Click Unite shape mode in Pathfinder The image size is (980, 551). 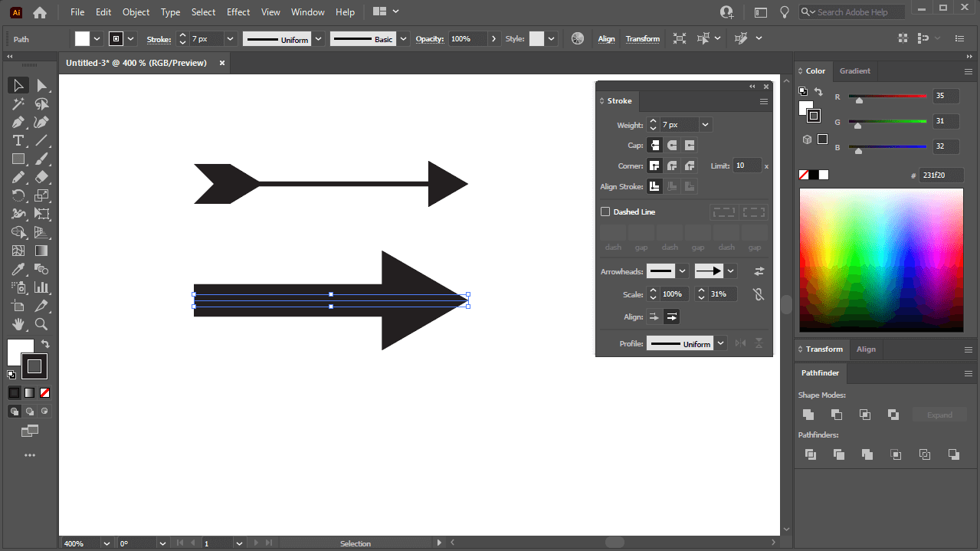pyautogui.click(x=808, y=415)
